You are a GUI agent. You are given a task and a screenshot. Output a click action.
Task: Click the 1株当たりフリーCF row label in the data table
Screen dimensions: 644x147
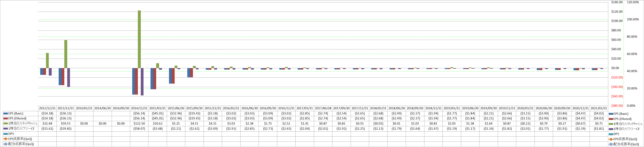(x=21, y=128)
